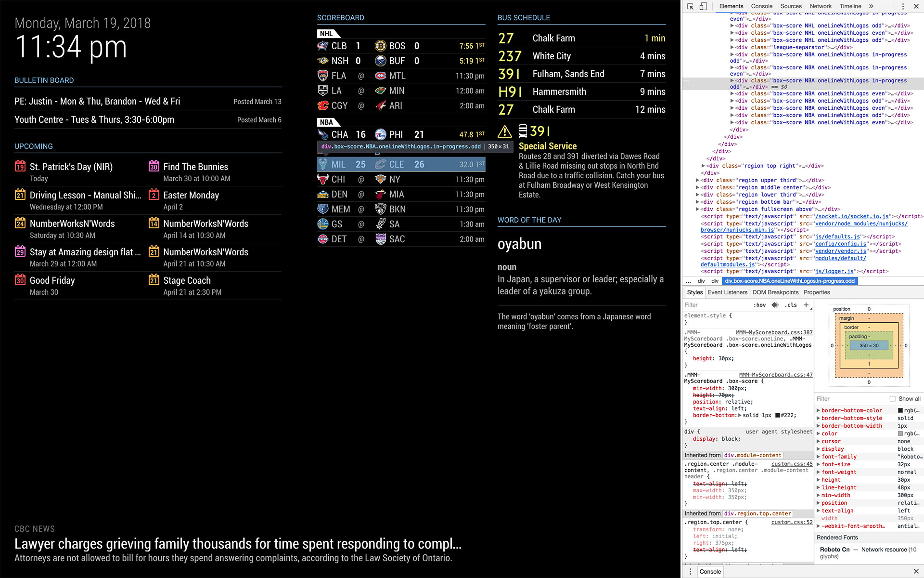Expand the region fullscreen above div node
This screenshot has width=924, height=578.
(698, 209)
